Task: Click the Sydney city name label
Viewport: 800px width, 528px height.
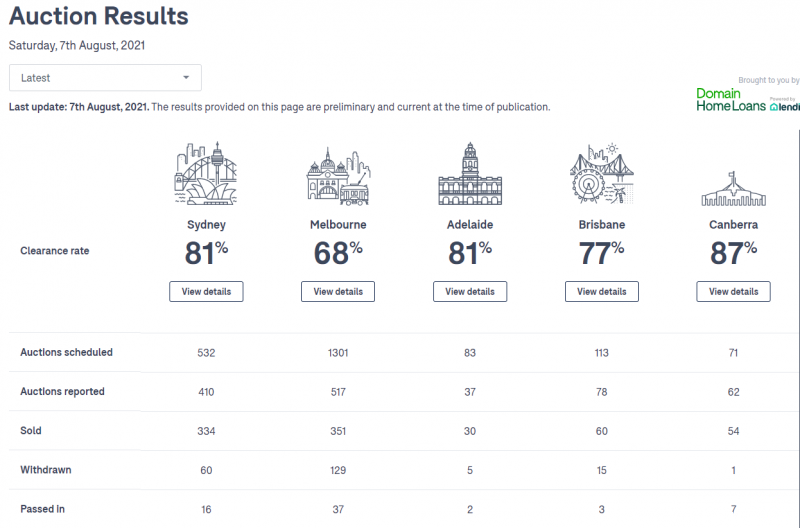Action: point(206,225)
